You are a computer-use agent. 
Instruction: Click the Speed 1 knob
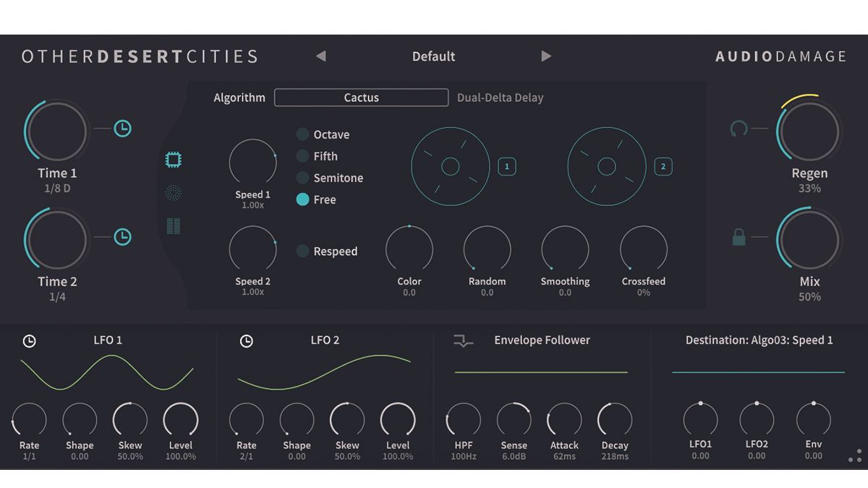pyautogui.click(x=252, y=163)
